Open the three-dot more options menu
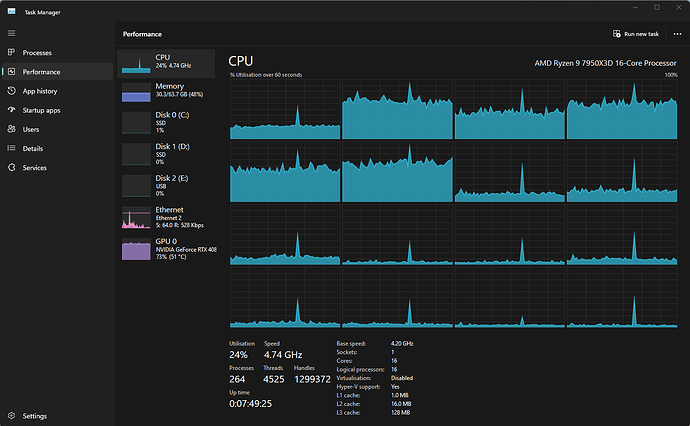The height and width of the screenshot is (426, 690). (677, 34)
